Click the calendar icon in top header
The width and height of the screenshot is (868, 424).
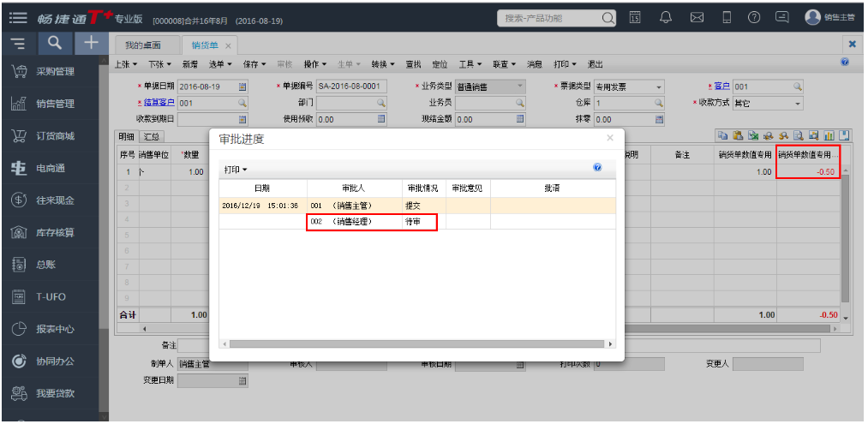point(636,18)
